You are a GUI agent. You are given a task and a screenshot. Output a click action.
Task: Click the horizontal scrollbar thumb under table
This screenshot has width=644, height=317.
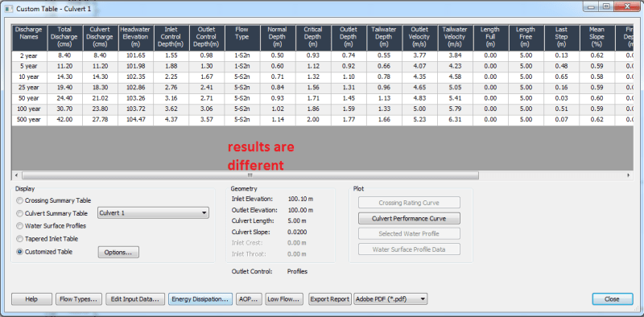click(x=250, y=175)
